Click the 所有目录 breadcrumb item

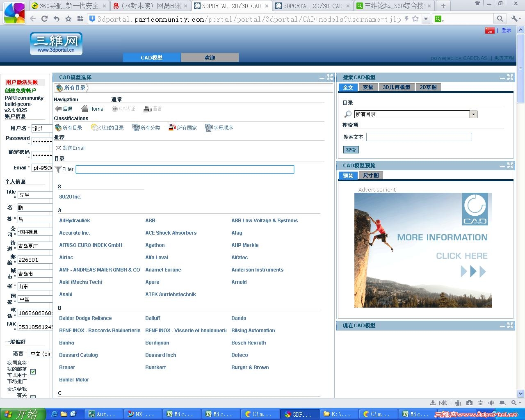[72, 88]
